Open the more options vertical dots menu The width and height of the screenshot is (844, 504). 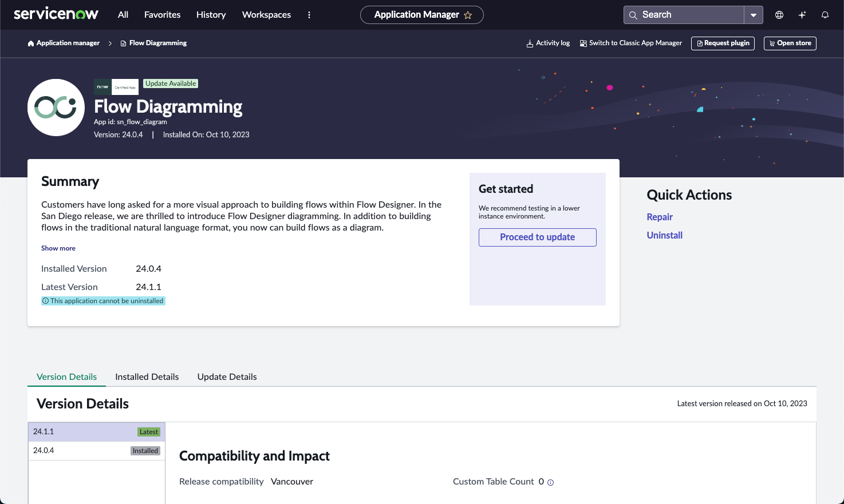(x=309, y=15)
